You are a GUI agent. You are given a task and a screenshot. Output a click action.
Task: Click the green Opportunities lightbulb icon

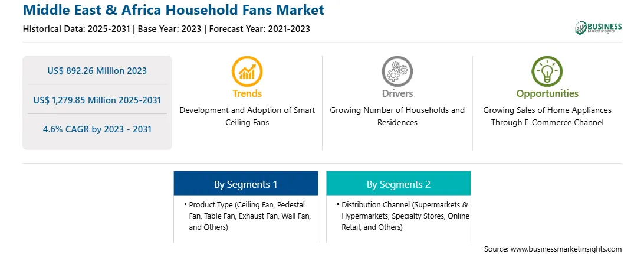coord(547,71)
